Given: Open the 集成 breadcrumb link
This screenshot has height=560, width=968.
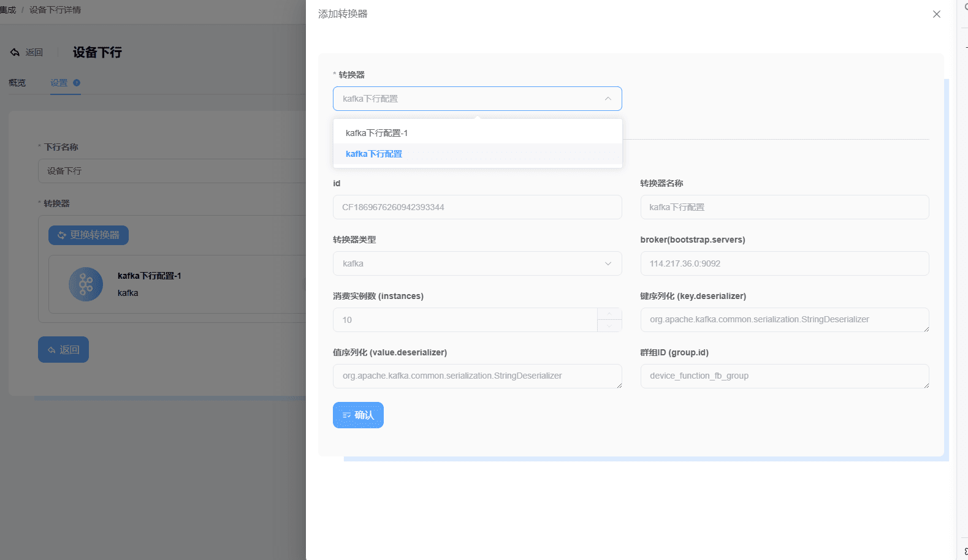Looking at the screenshot, I should [x=8, y=10].
